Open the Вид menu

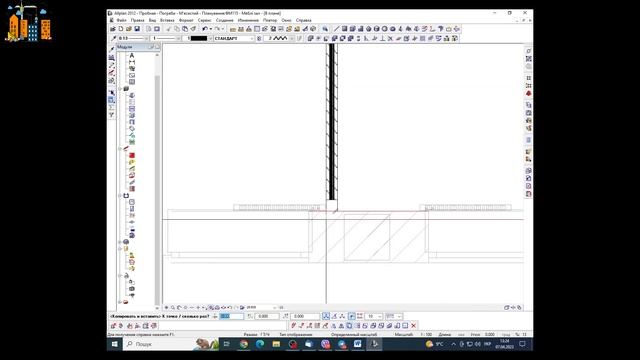coord(152,20)
